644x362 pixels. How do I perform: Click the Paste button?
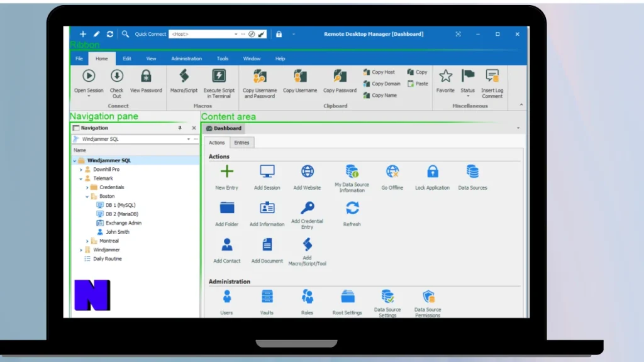[418, 84]
